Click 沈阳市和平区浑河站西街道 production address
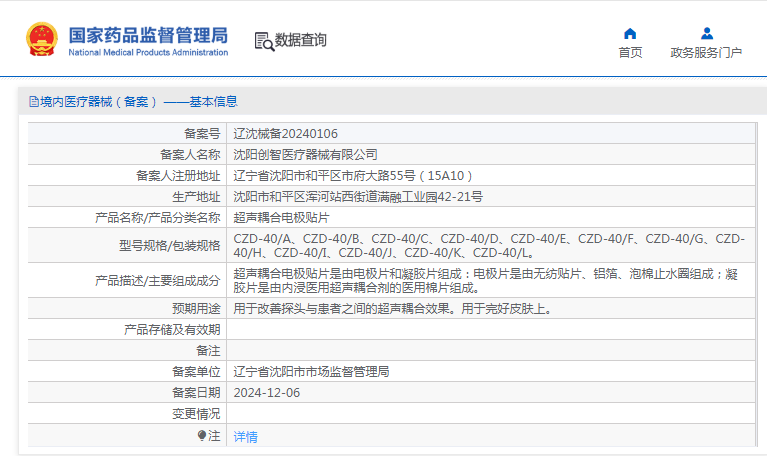The width and height of the screenshot is (767, 456). click(x=358, y=197)
